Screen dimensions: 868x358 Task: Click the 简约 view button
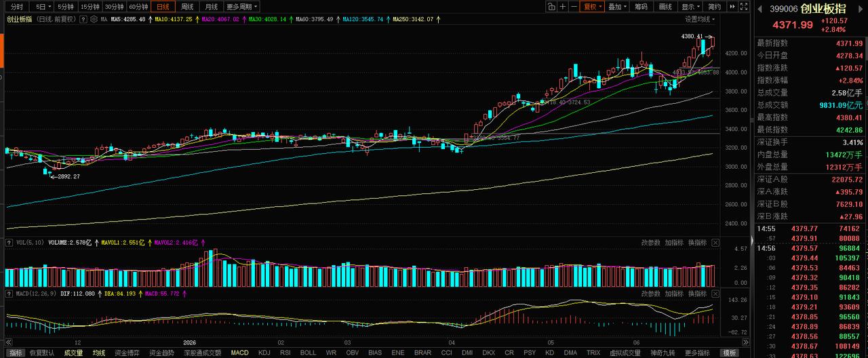[x=715, y=6]
